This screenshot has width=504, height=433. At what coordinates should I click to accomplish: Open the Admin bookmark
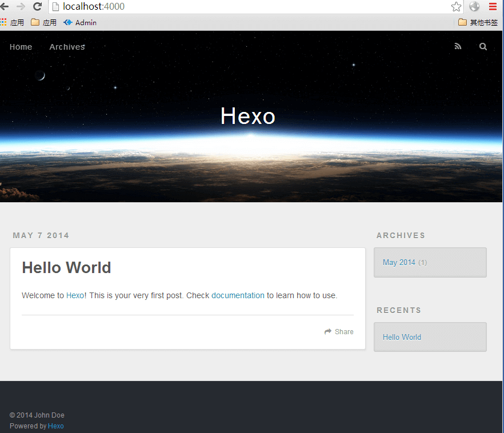[x=80, y=23]
